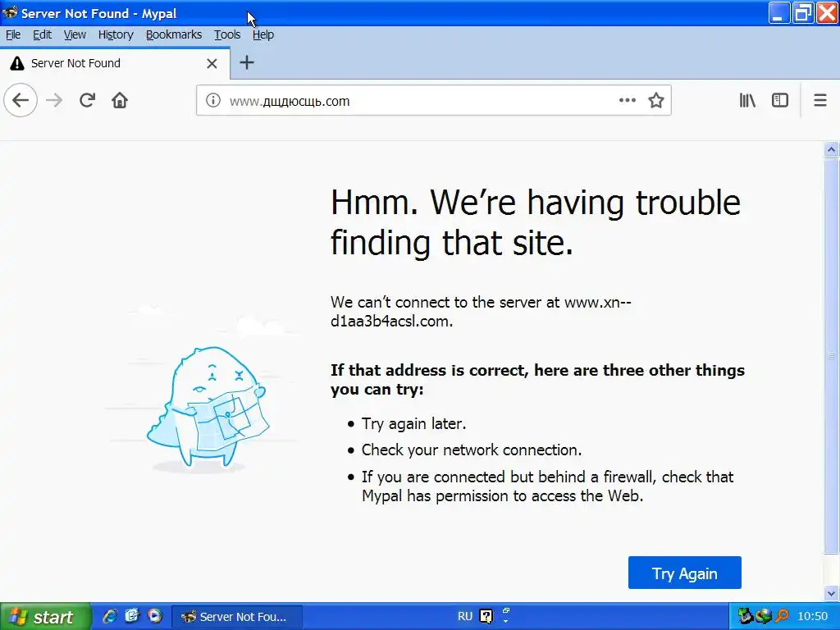Select the Server Not Fou... taskbar button
840x630 pixels.
(237, 617)
